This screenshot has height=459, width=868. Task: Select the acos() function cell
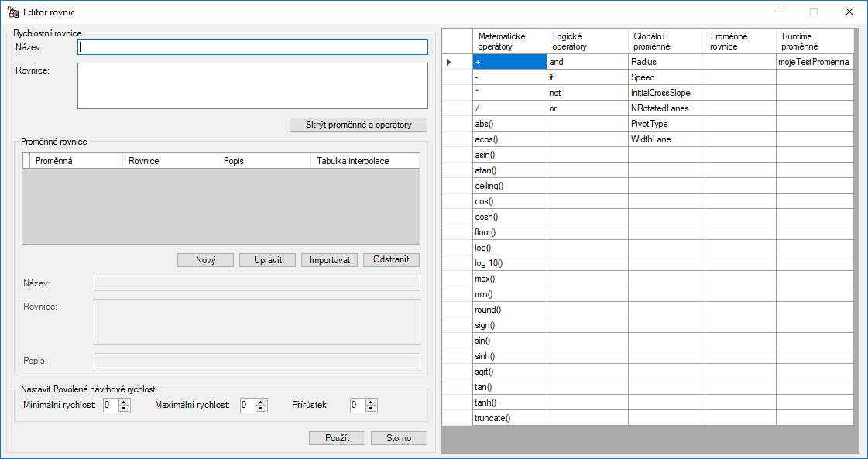click(x=509, y=139)
